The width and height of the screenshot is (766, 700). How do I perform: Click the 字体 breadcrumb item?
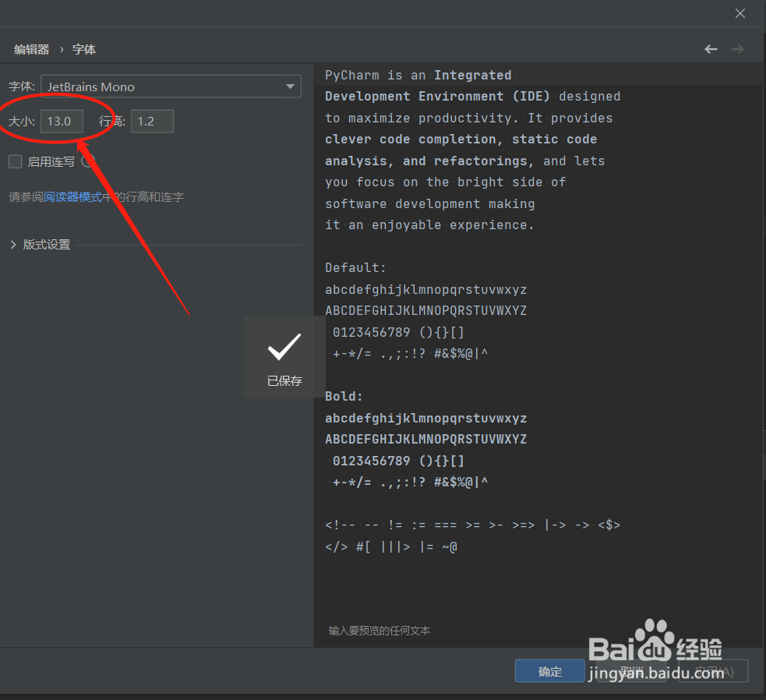84,49
